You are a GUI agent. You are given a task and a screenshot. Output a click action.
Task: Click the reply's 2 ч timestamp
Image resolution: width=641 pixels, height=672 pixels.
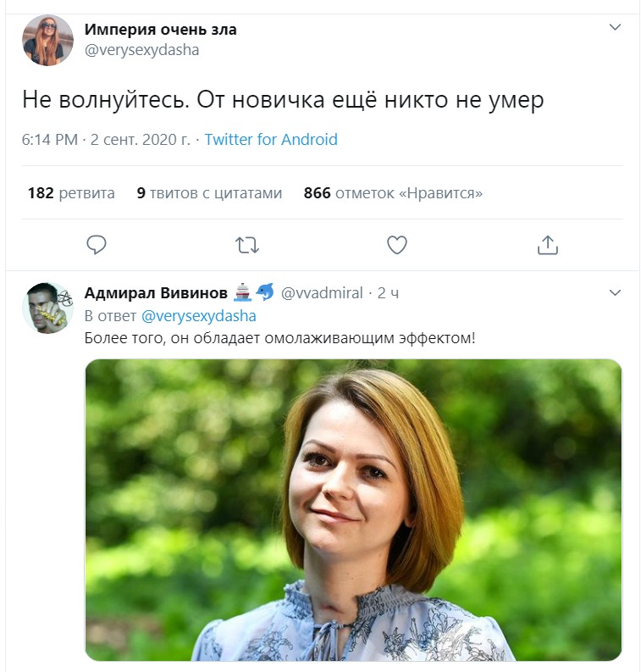(388, 293)
